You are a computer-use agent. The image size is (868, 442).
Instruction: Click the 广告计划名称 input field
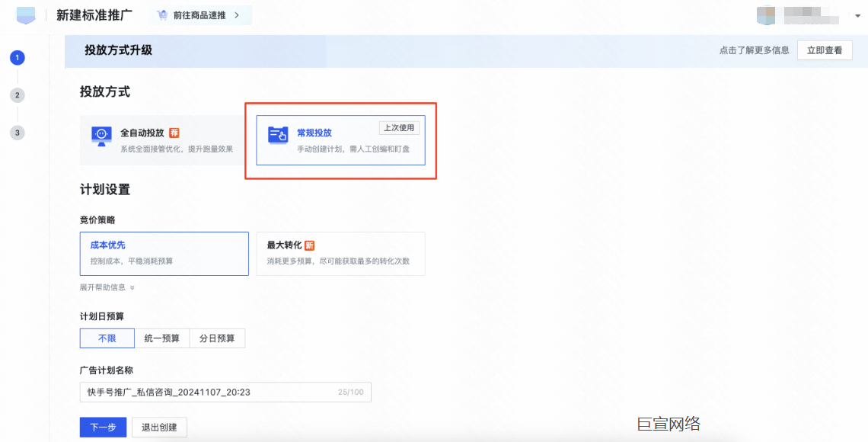(x=225, y=392)
